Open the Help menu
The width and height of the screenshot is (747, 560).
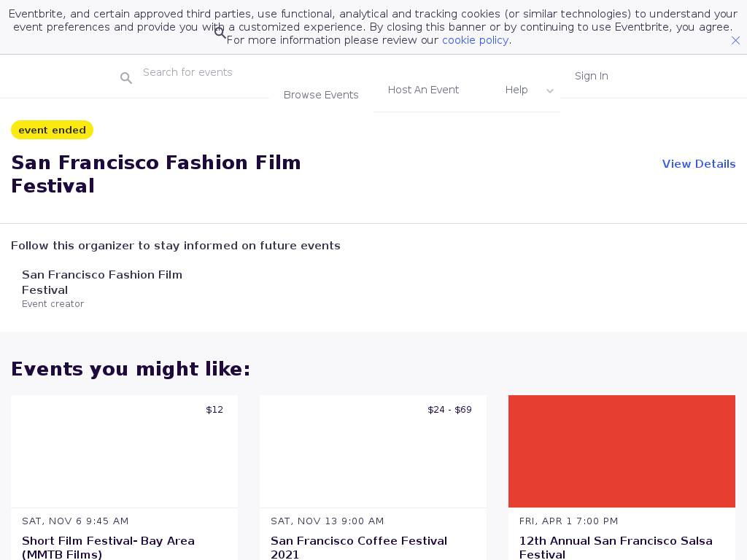(x=516, y=90)
